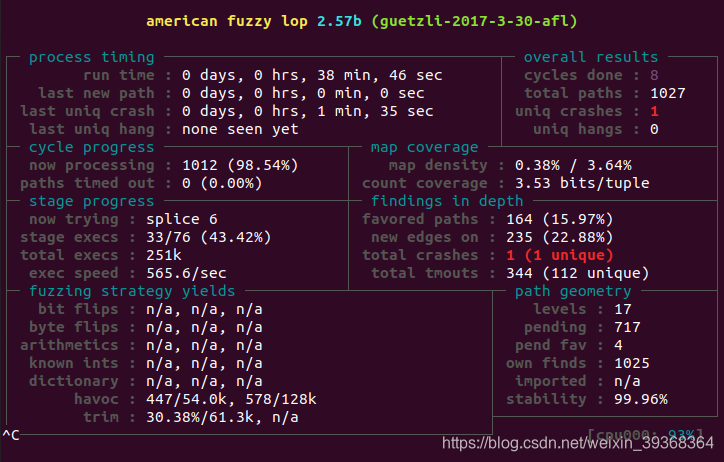This screenshot has height=462, width=724.
Task: Select havoc value 447/54.0k, 578/128k
Action: click(231, 399)
